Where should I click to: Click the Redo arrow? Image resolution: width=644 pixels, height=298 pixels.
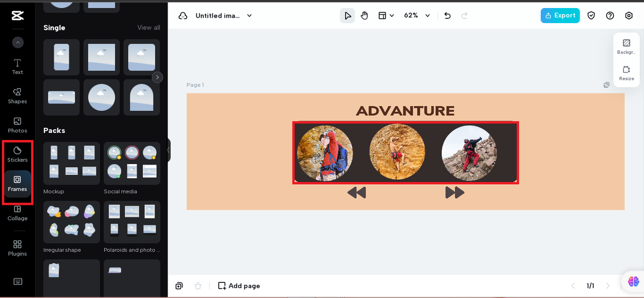coord(464,16)
